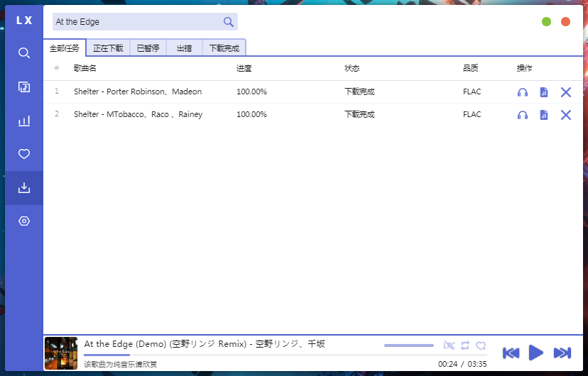Toggle the LRC desktop lyrics icon
The height and width of the screenshot is (376, 588).
click(449, 345)
